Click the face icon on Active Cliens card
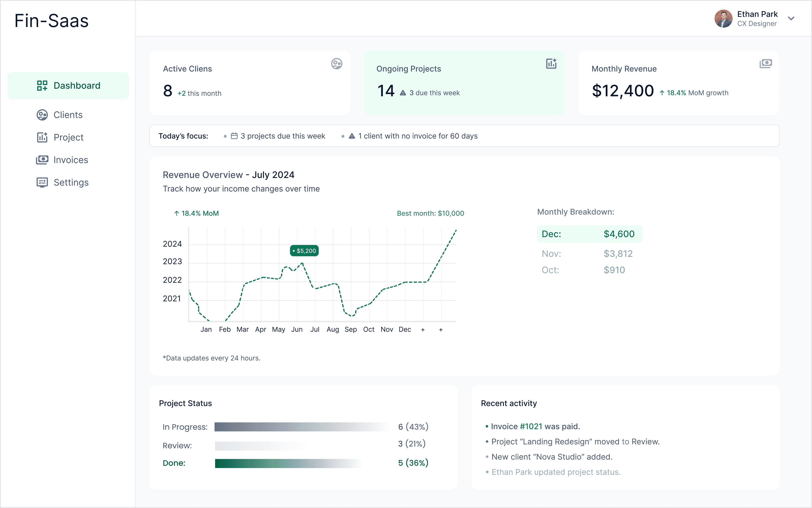The height and width of the screenshot is (508, 812). 337,63
